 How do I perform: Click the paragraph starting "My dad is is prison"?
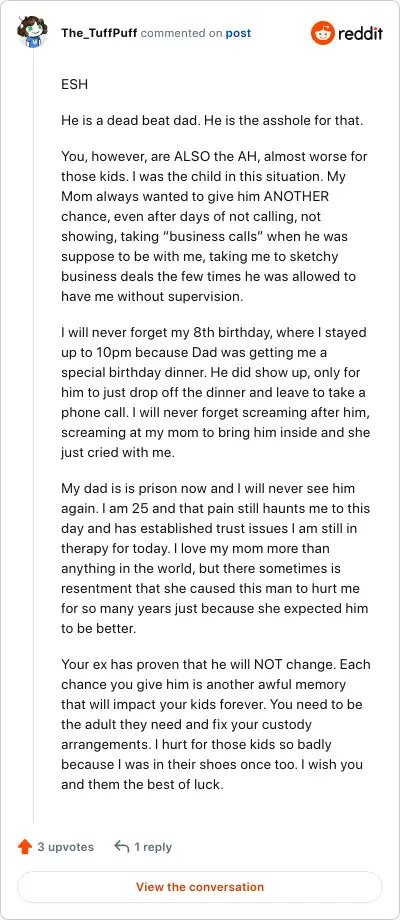tap(215, 559)
